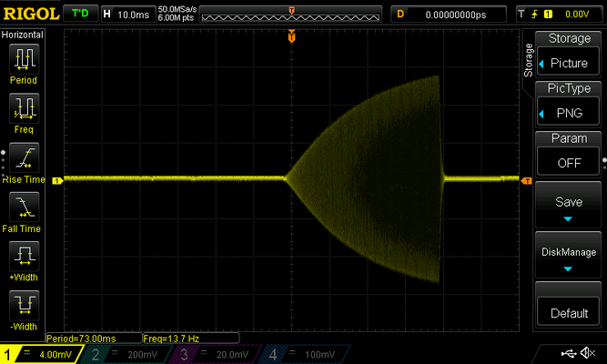
Task: Open the PicType PNG selector
Action: point(568,113)
